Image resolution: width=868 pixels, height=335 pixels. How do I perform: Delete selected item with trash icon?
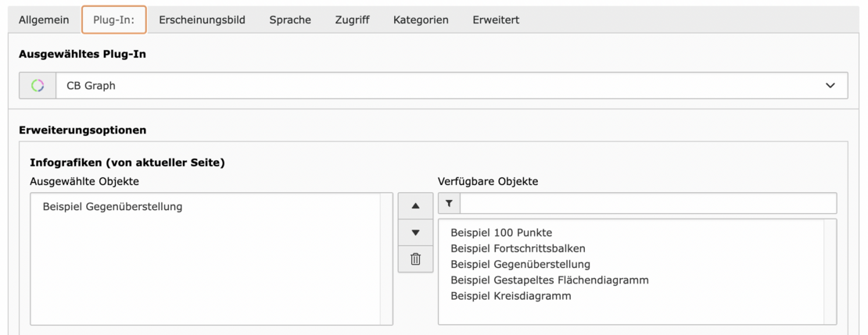(415, 258)
